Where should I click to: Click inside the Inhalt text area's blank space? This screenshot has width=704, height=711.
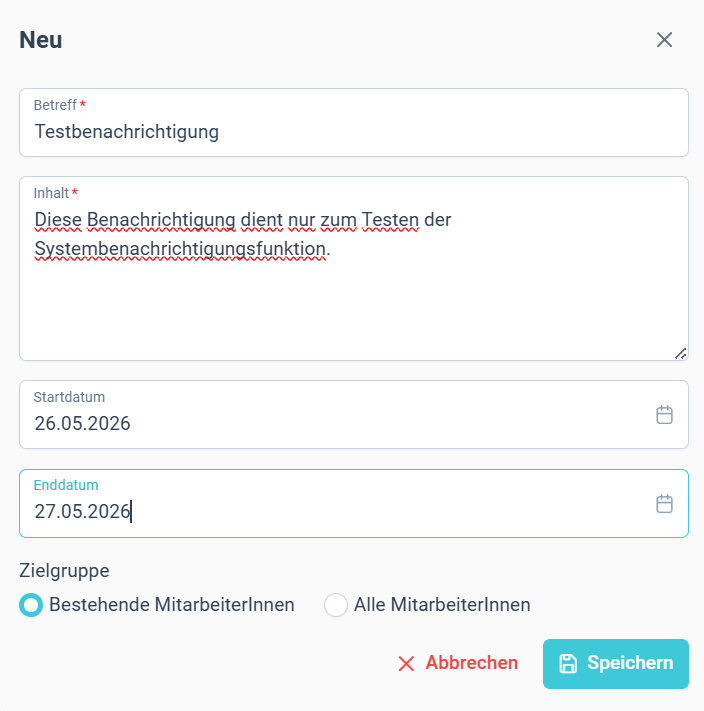(354, 308)
